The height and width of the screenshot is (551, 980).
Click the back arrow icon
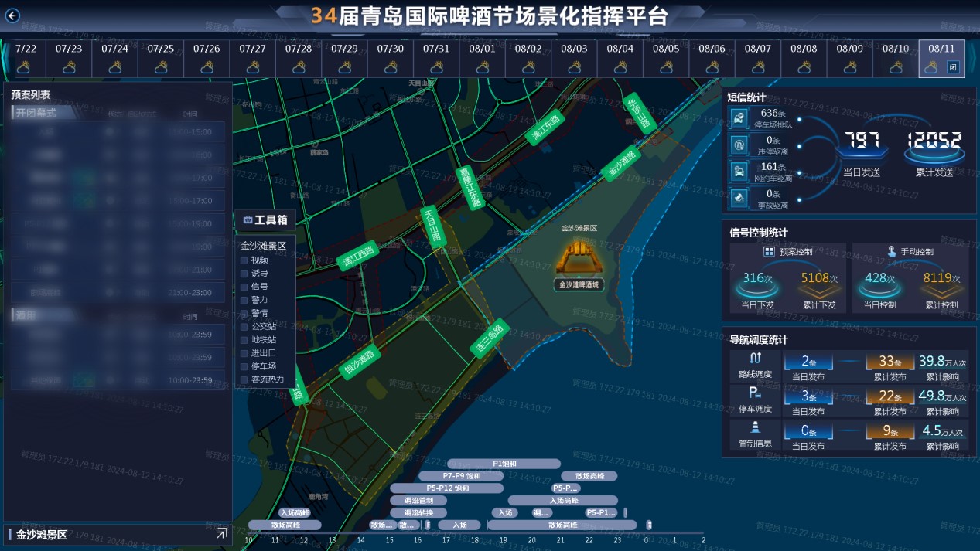coord(12,15)
